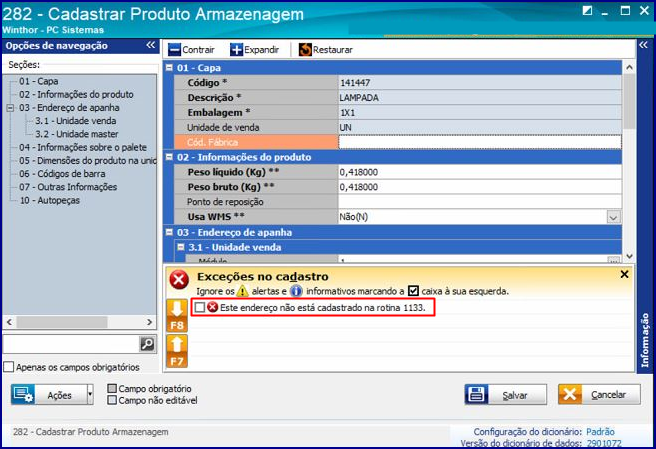This screenshot has width=656, height=449.
Task: Click the floppy disk Salvar icon
Action: [476, 395]
